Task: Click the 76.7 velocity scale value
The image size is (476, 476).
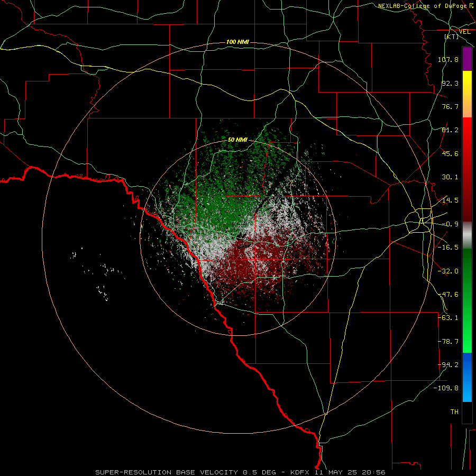Action: pos(450,106)
